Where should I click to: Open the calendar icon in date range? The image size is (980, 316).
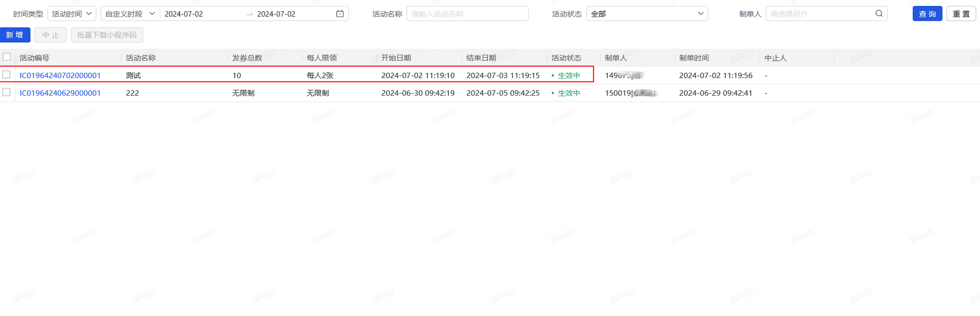point(340,13)
